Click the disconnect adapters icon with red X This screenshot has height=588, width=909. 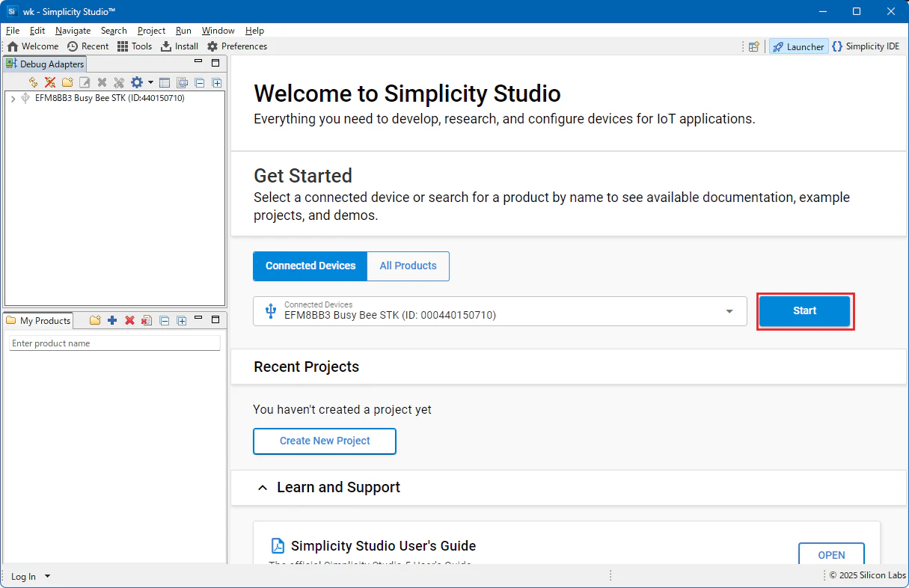click(50, 82)
